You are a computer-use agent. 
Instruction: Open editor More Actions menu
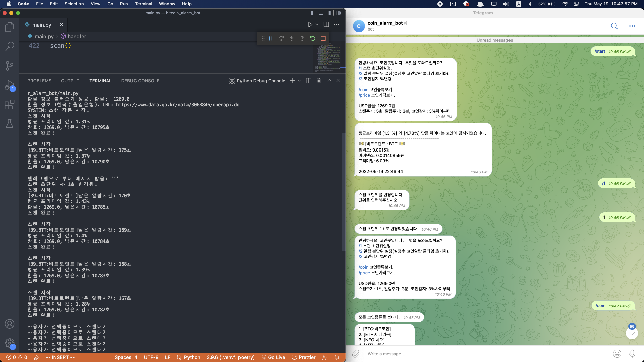(336, 25)
